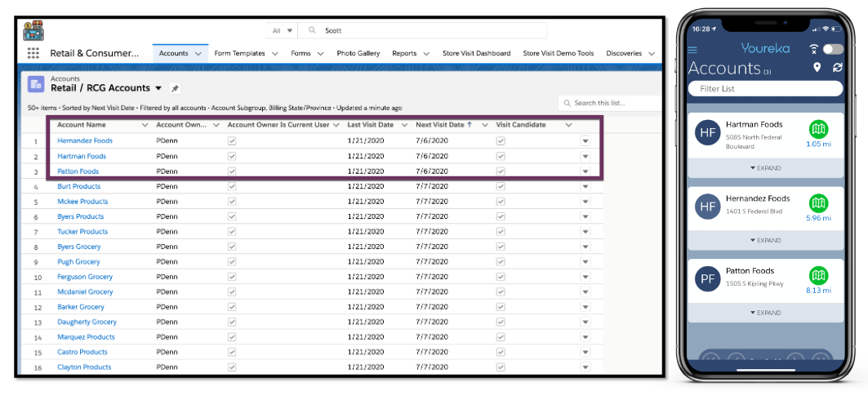Toggle Account Owner checkbox for Hernandez Foods
The width and height of the screenshot is (868, 396).
point(232,141)
